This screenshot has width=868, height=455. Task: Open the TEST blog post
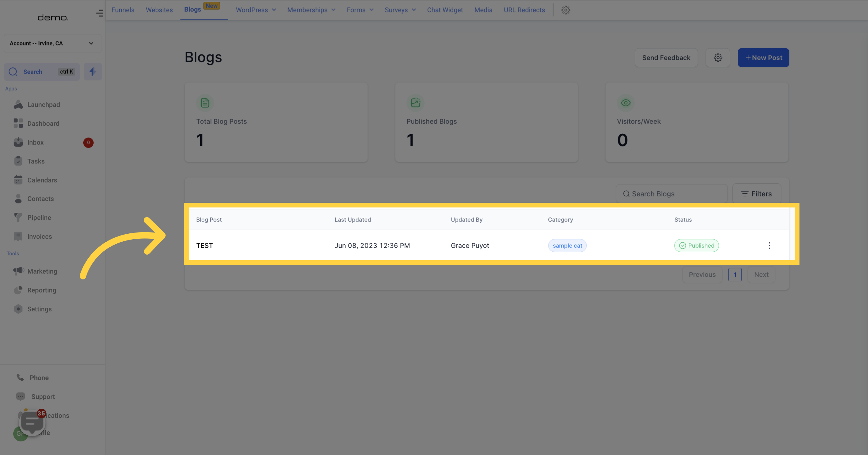(205, 245)
